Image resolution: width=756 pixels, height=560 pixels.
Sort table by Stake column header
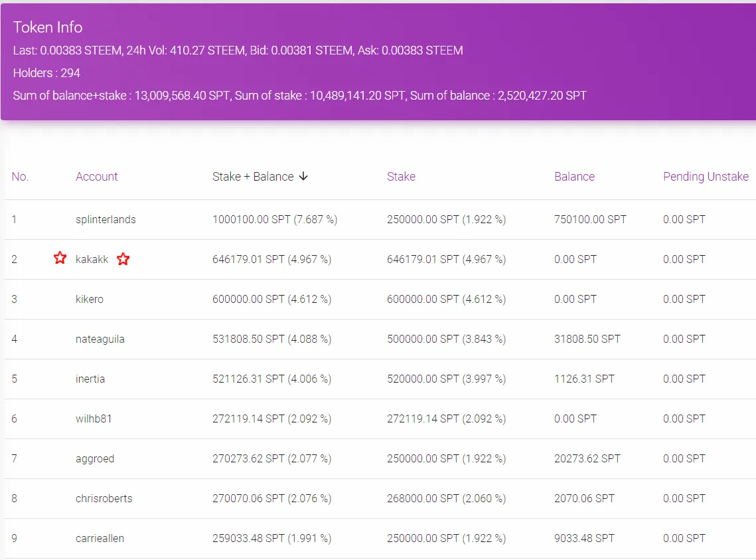point(401,177)
